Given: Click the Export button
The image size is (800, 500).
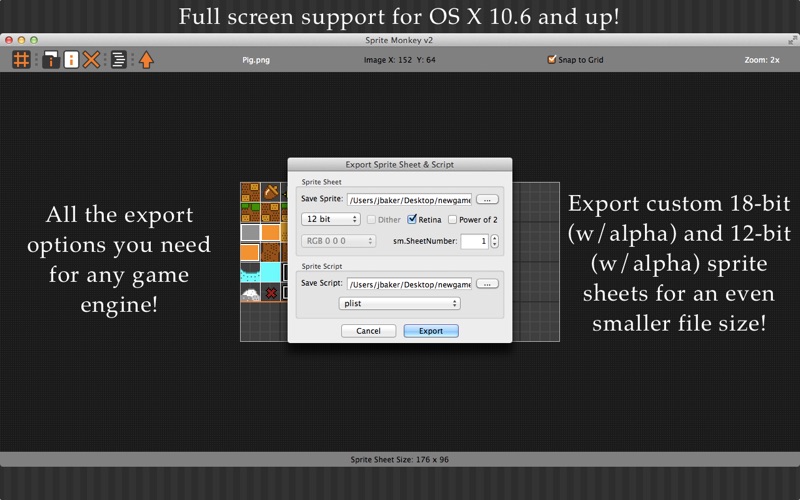Looking at the screenshot, I should coord(431,331).
